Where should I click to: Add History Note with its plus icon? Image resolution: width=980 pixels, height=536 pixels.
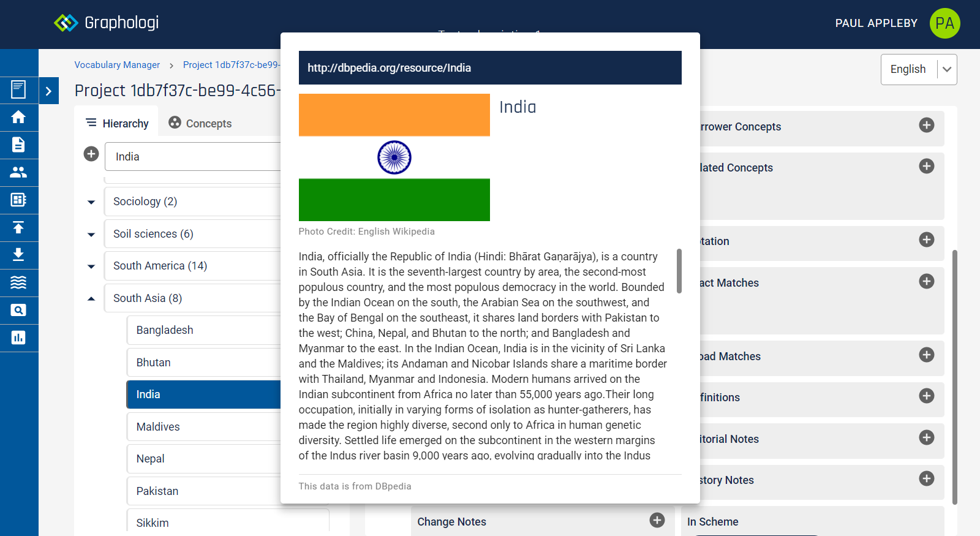coord(927,478)
